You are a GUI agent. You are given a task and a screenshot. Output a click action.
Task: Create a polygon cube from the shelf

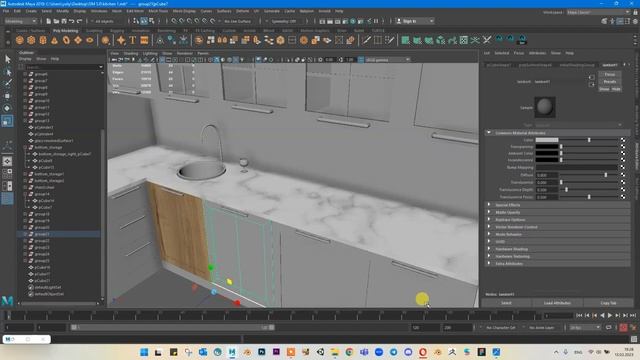click(x=31, y=40)
